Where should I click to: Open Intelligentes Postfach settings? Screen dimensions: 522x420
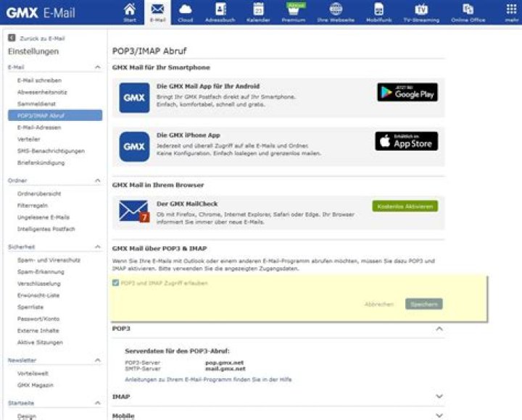46,229
